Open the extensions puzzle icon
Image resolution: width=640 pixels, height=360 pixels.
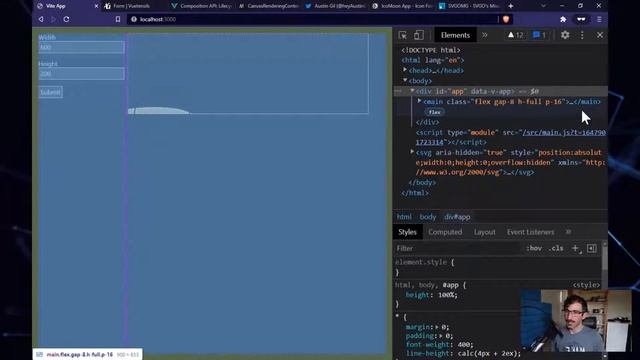tap(563, 19)
